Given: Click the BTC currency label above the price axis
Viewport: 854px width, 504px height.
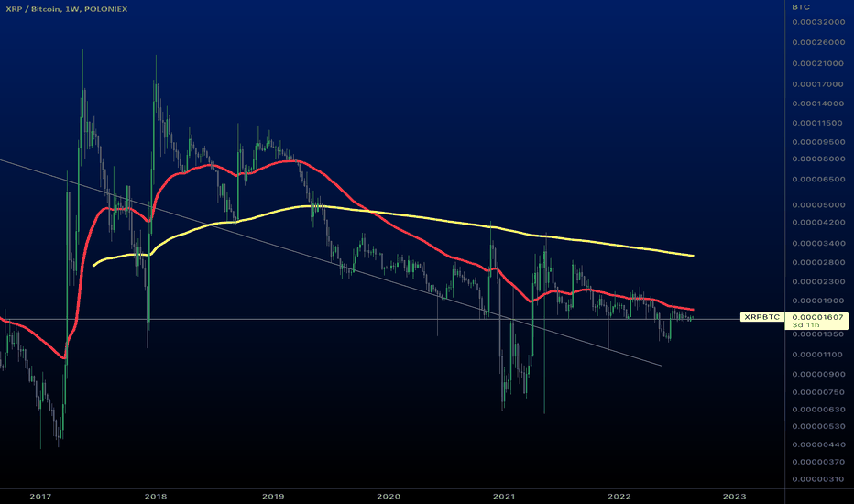Looking at the screenshot, I should (801, 7).
